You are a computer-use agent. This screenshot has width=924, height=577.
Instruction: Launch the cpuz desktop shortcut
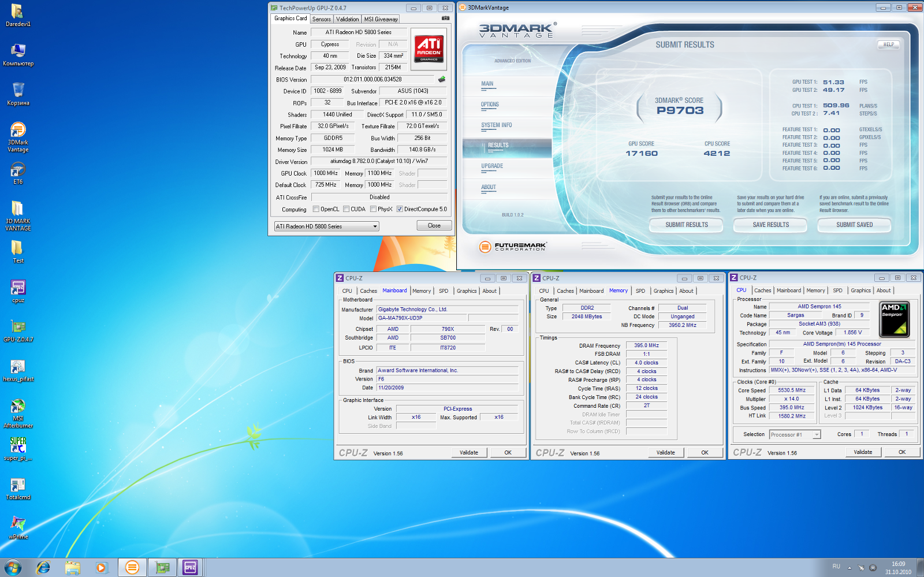(x=18, y=292)
